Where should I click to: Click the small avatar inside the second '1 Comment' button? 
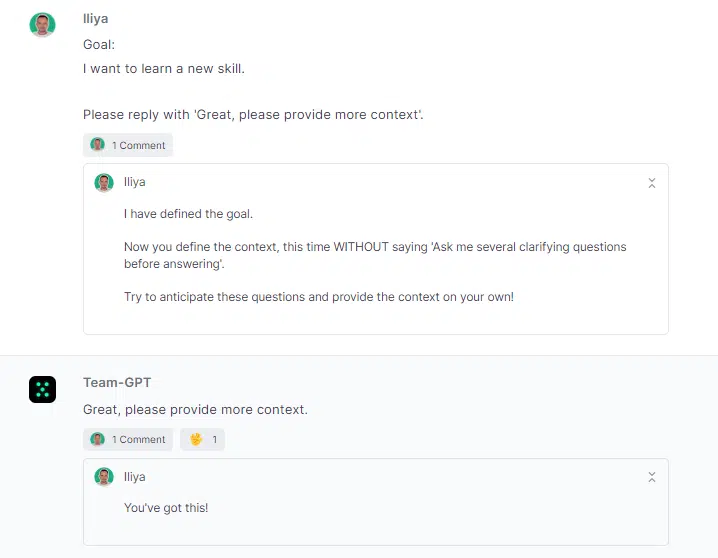coord(98,439)
